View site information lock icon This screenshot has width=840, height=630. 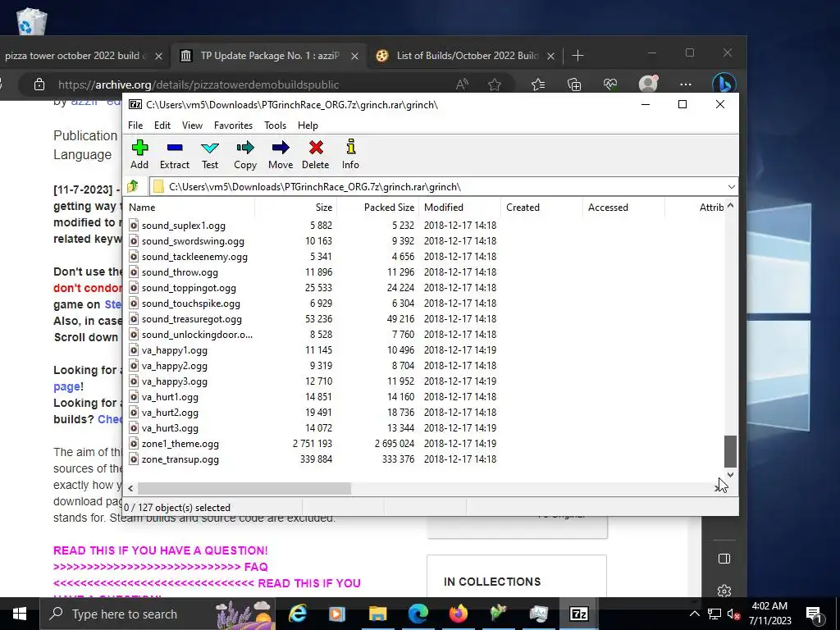click(39, 84)
